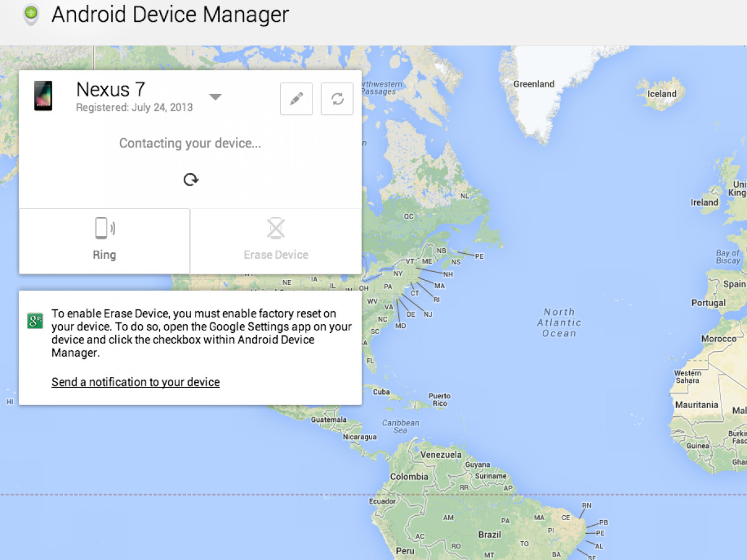Click the Android Device Manager logo icon

click(x=31, y=14)
